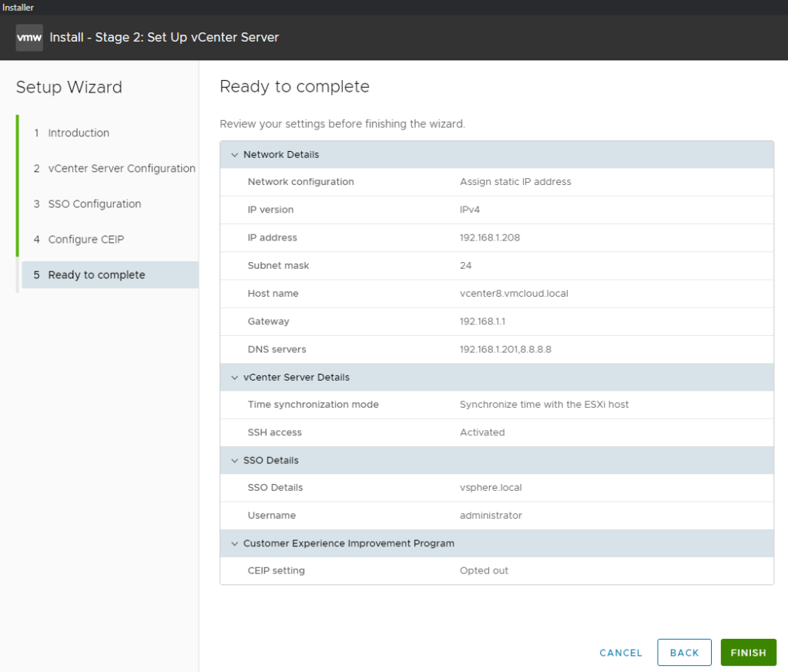The width and height of the screenshot is (788, 672).
Task: Collapse the Network Details section chevron
Action: pos(235,155)
